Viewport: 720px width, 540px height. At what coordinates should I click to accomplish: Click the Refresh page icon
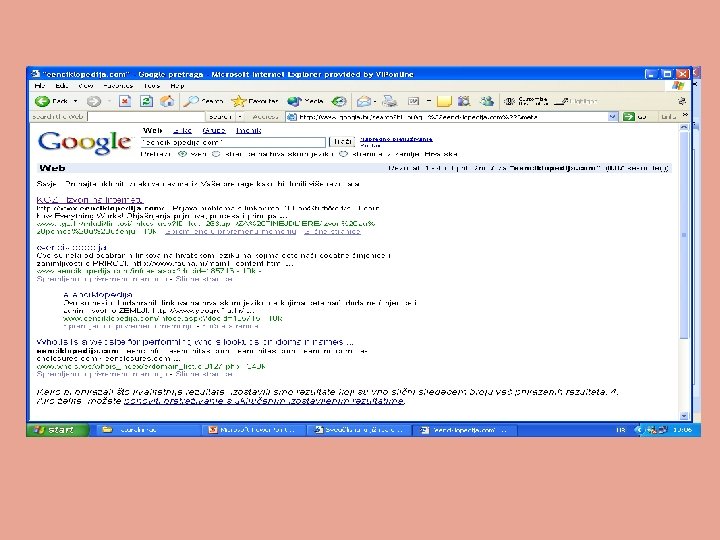146,101
